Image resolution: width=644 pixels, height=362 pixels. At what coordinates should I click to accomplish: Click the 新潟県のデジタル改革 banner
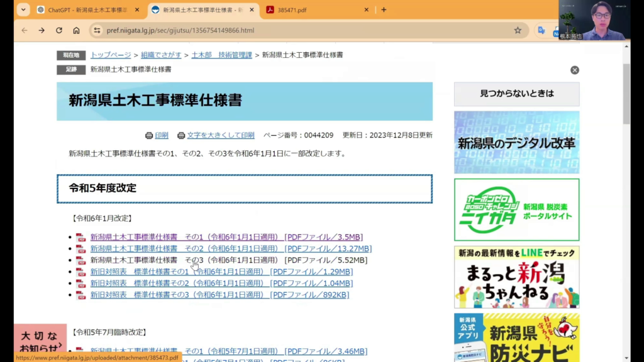click(x=516, y=143)
